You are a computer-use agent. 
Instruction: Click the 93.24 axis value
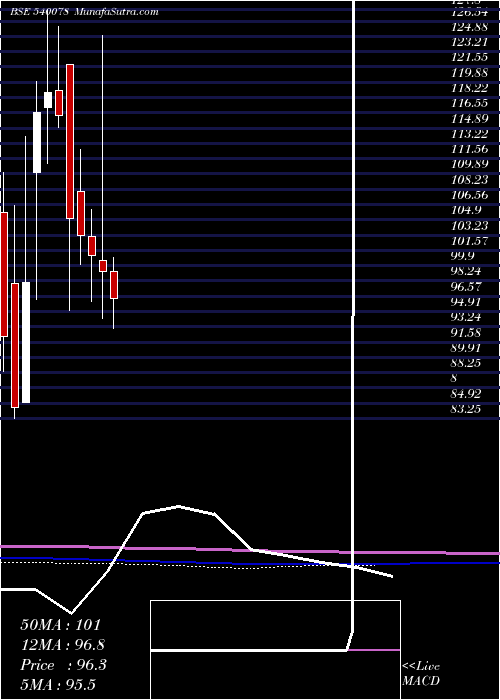point(466,317)
